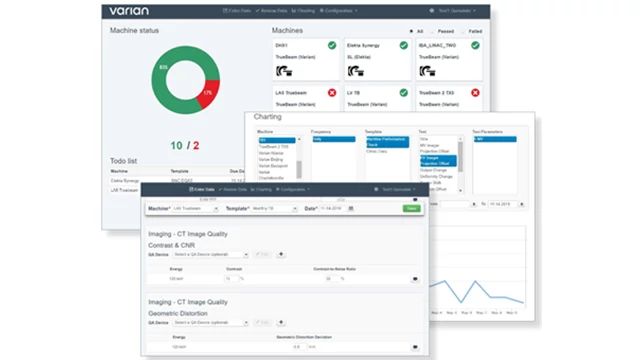Click the linac machine icon on the first machine card
Image resolution: width=640 pixels, height=360 pixels.
coord(284,71)
